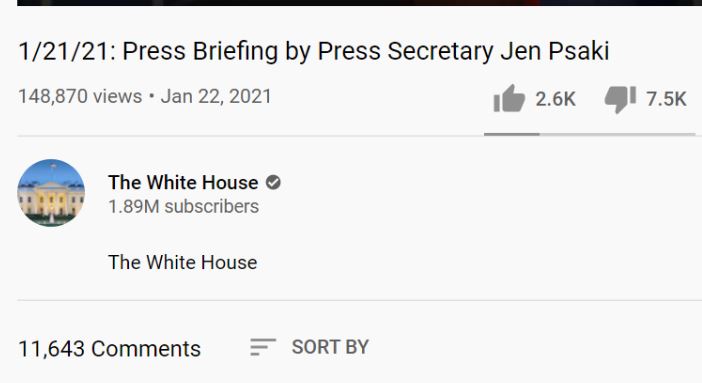Click the grey dislike portion of ratio bar
The height and width of the screenshot is (383, 702).
click(617, 134)
